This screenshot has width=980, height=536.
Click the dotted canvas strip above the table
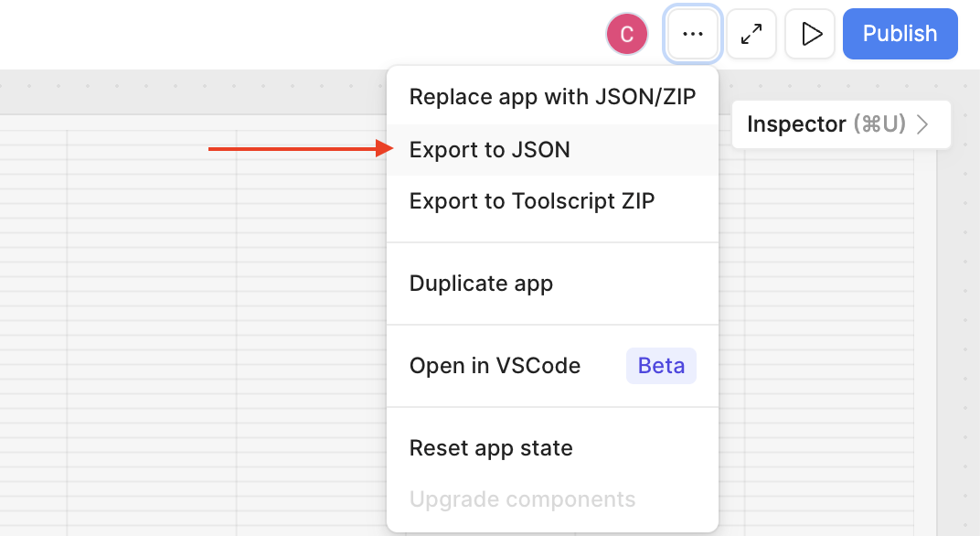click(x=183, y=91)
